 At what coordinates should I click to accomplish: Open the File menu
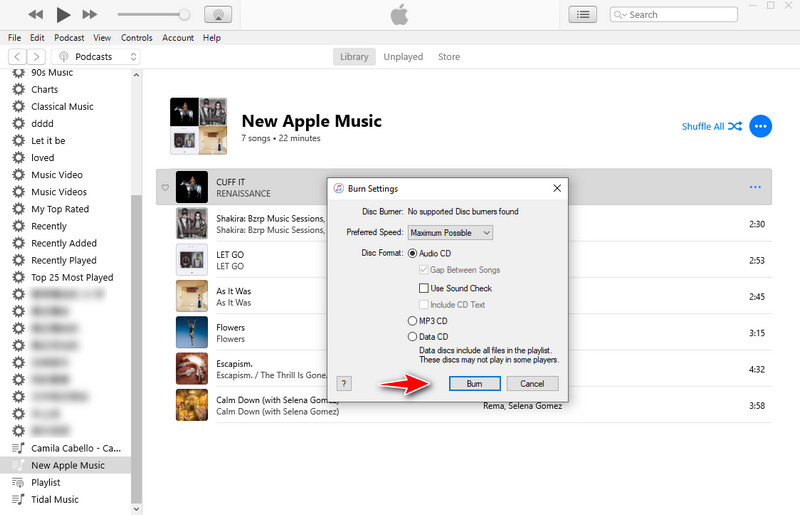(x=14, y=38)
